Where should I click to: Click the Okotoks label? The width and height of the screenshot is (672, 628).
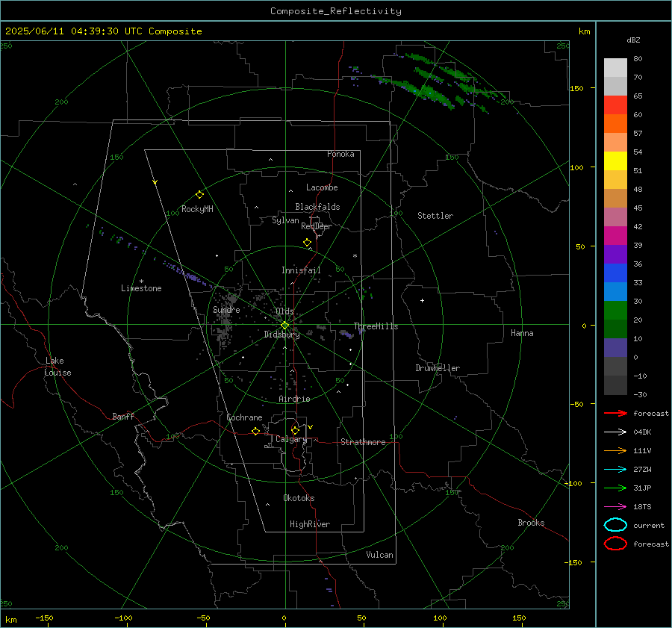pyautogui.click(x=299, y=498)
